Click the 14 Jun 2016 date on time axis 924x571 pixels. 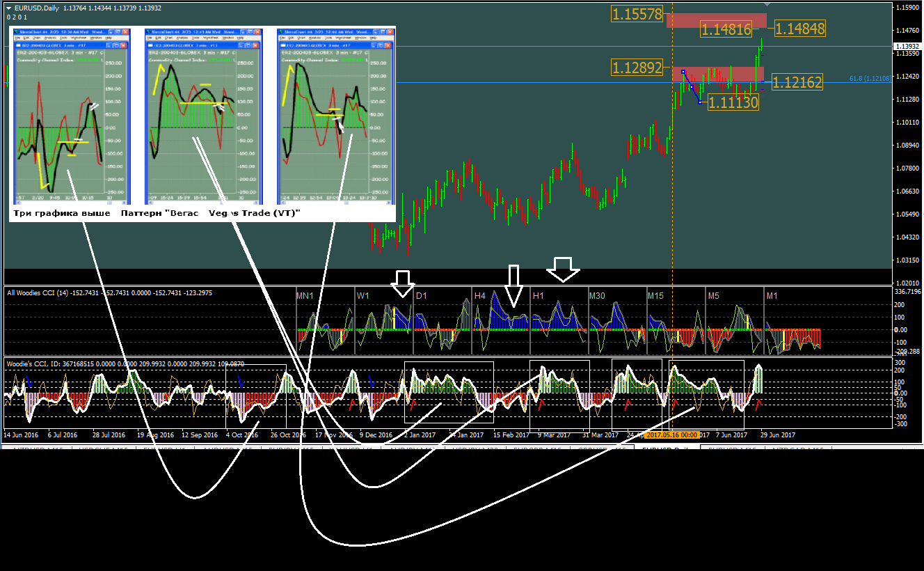21,435
